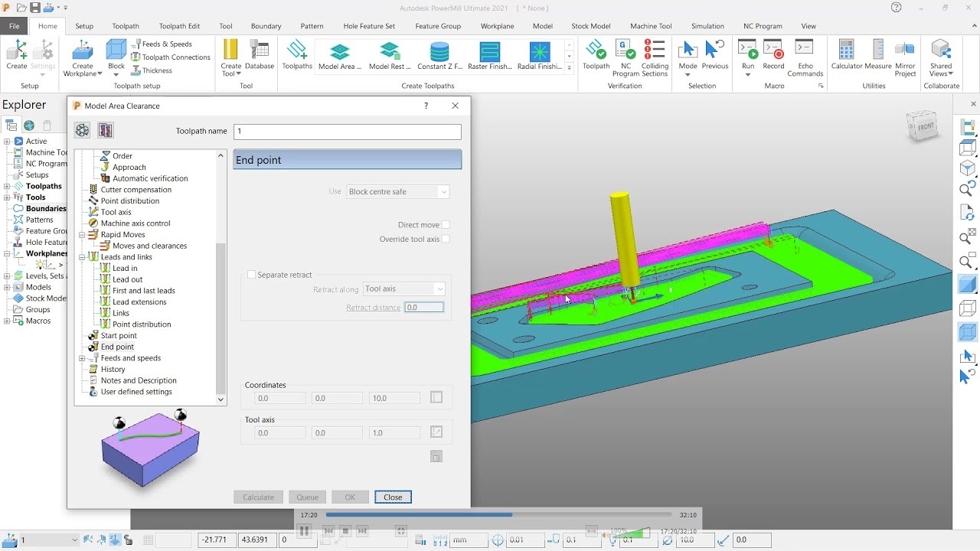Open the Simulation ribbon tab
This screenshot has height=551, width=980.
[x=707, y=26]
